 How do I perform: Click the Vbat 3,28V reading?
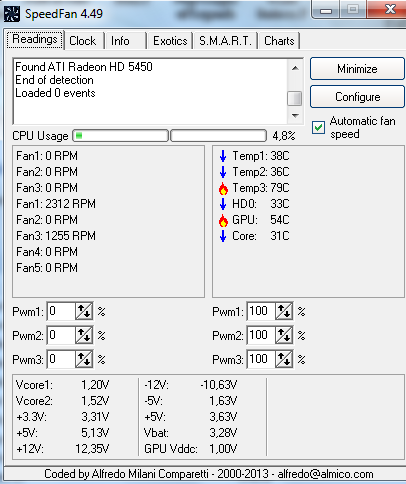pyautogui.click(x=191, y=433)
